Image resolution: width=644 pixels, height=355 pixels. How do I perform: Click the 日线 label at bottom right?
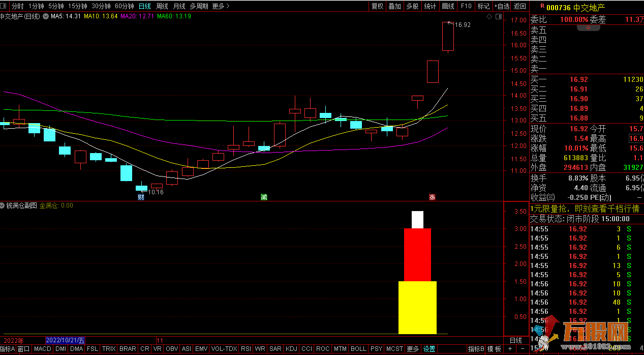pos(515,340)
